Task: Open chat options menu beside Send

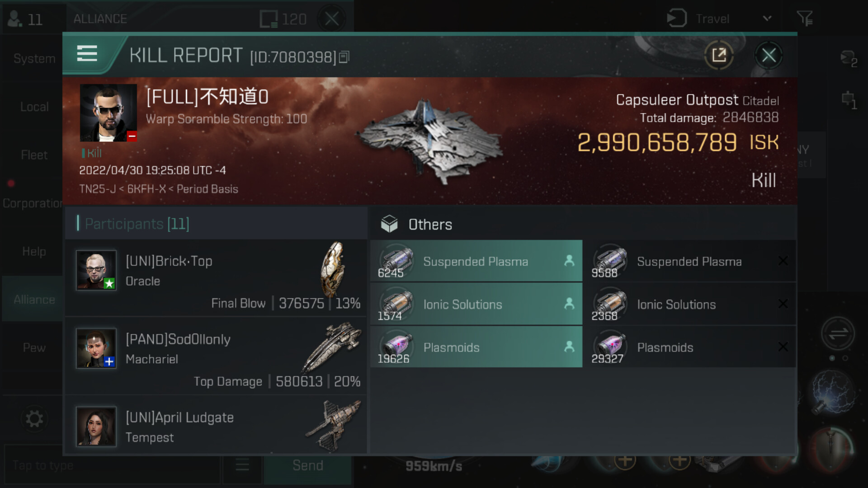Action: tap(242, 465)
